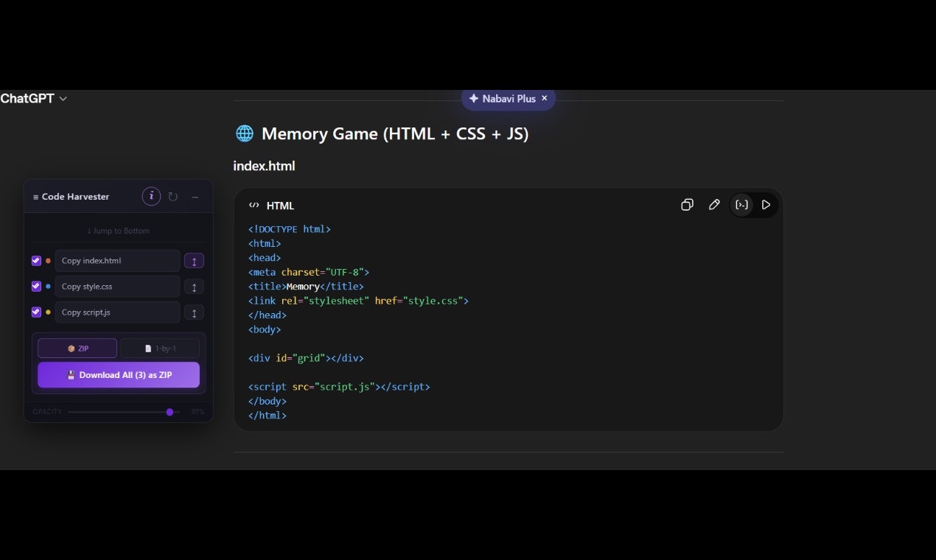Click the globe icon beside Memory Game title
This screenshot has height=560, width=936.
pos(244,133)
